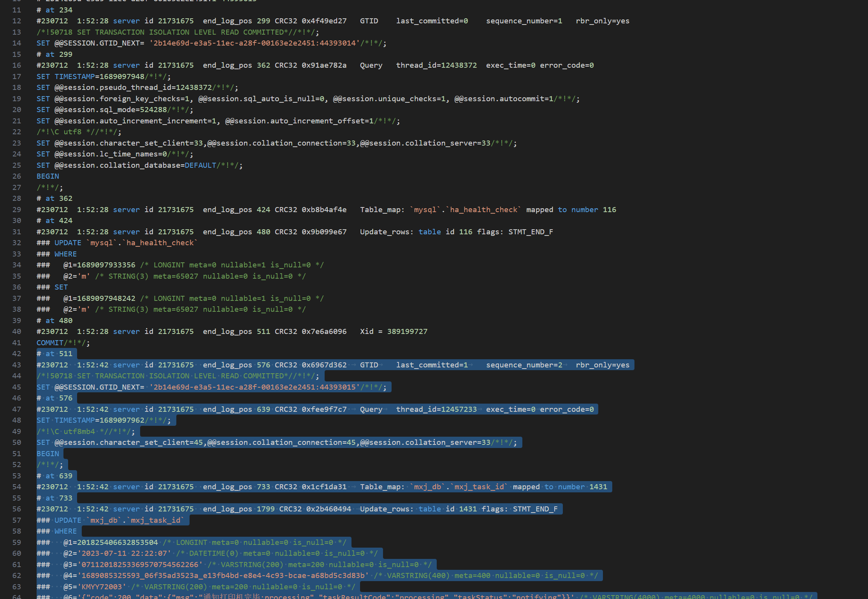Image resolution: width=868 pixels, height=599 pixels.
Task: Click the '### SET' line
Action: coord(52,287)
